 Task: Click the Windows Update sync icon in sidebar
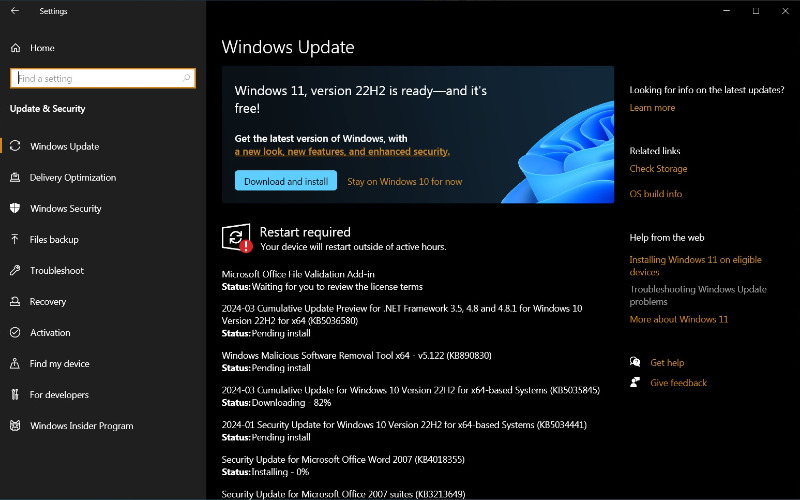pyautogui.click(x=15, y=146)
